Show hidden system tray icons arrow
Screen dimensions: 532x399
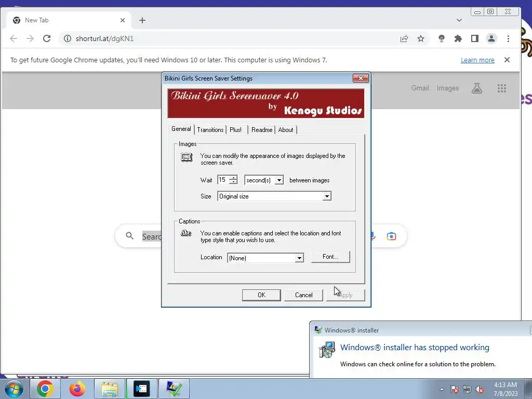pos(442,389)
